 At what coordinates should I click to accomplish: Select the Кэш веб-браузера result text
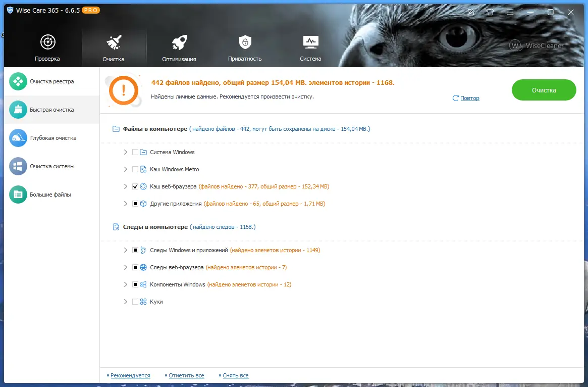click(264, 186)
